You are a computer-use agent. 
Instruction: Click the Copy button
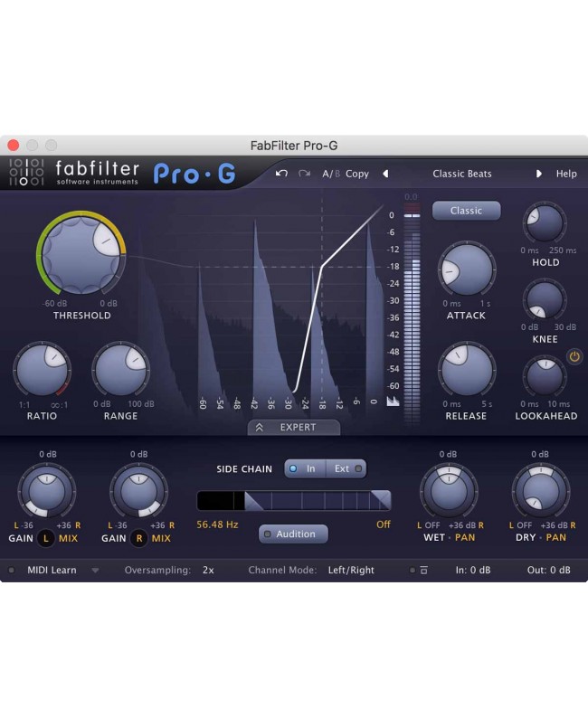coord(357,174)
